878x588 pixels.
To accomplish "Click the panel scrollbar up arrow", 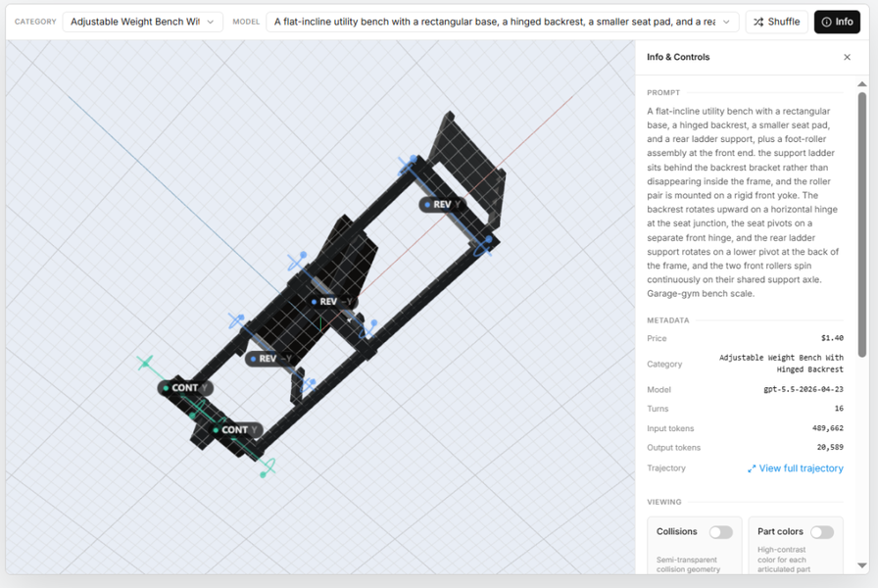I will [x=862, y=84].
